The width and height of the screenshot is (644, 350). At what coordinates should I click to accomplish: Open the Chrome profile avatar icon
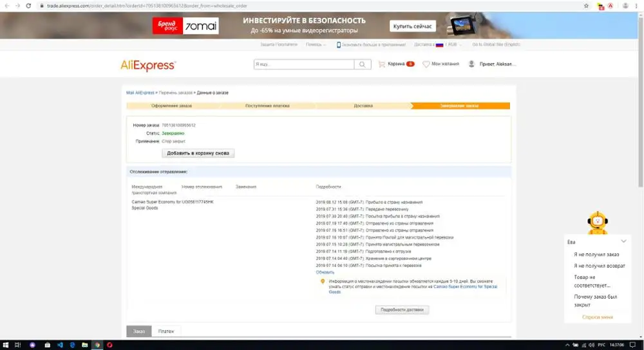625,6
